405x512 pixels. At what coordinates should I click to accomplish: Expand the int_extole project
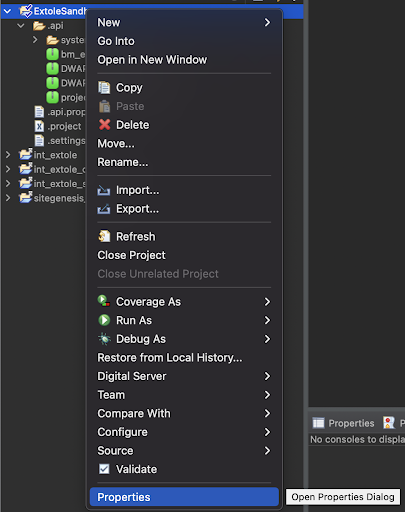click(x=8, y=155)
